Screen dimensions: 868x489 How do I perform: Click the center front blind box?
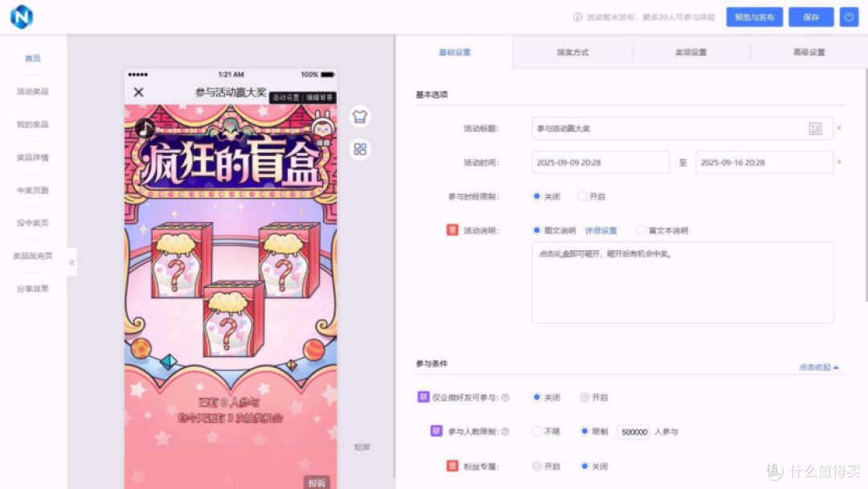coord(233,318)
